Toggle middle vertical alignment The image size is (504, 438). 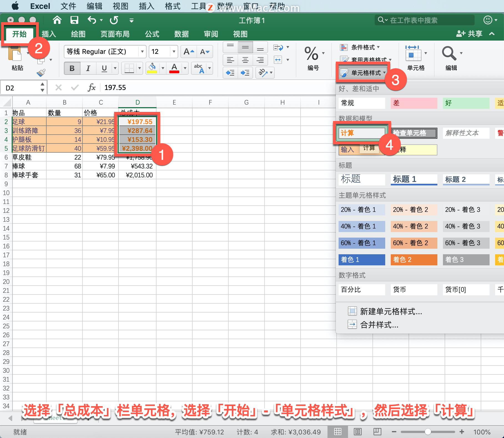click(x=245, y=47)
